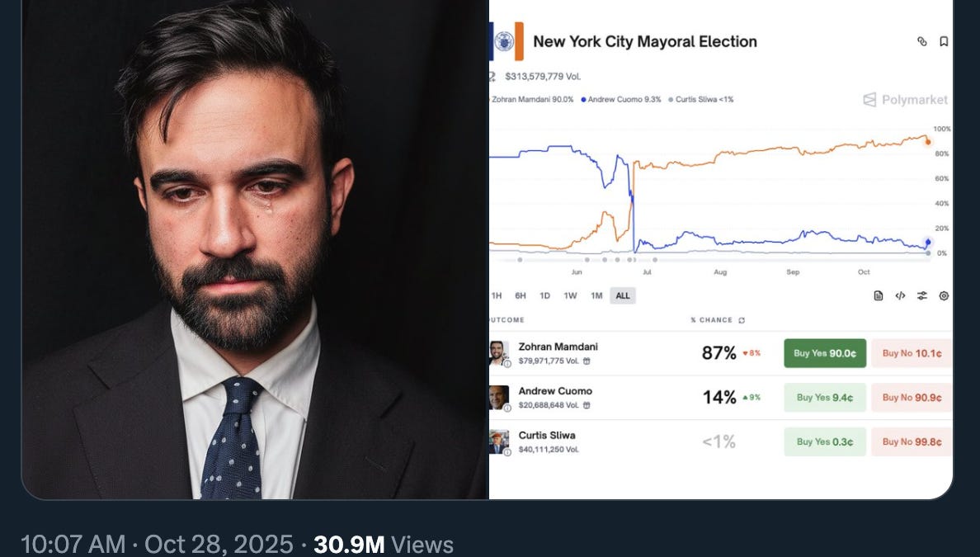980x557 pixels.
Task: Click Buy No 90.9¢ for Cuomo
Action: tap(912, 398)
